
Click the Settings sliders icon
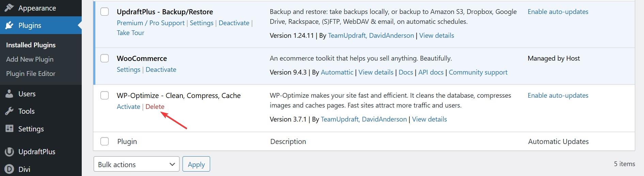point(9,129)
